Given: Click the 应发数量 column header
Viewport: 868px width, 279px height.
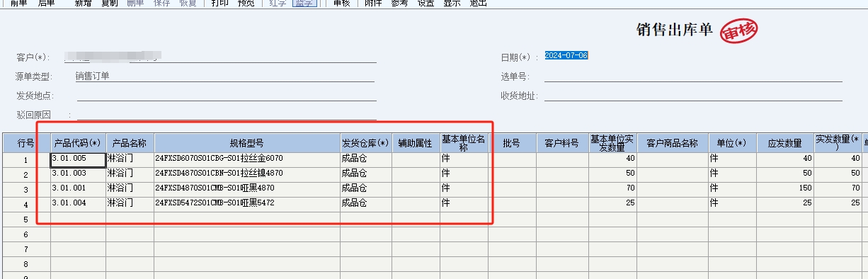Looking at the screenshot, I should 785,143.
